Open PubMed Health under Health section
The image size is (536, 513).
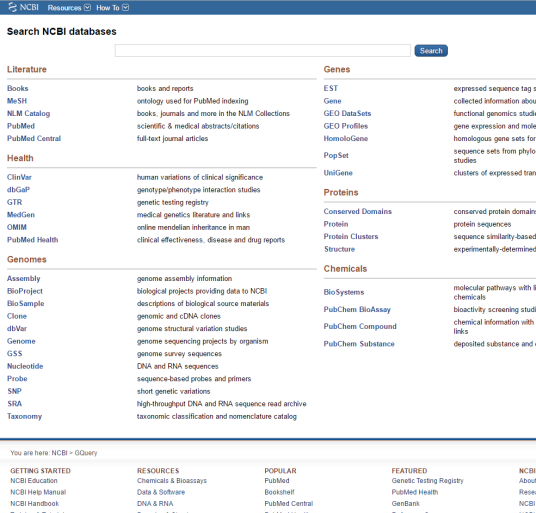[x=32, y=240]
